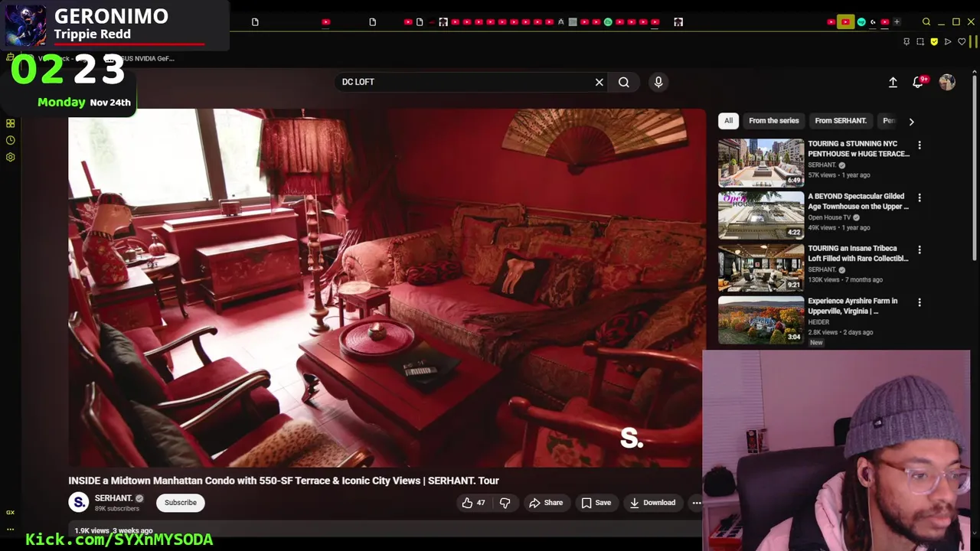Image resolution: width=980 pixels, height=551 pixels.
Task: Save the video to a playlist
Action: 596,503
